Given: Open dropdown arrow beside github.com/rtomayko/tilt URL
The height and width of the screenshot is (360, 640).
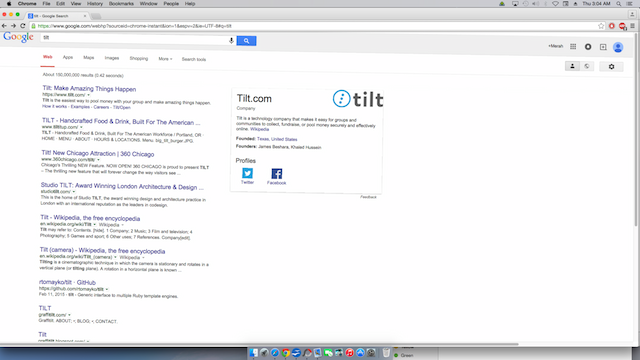Looking at the screenshot, I should (107, 289).
